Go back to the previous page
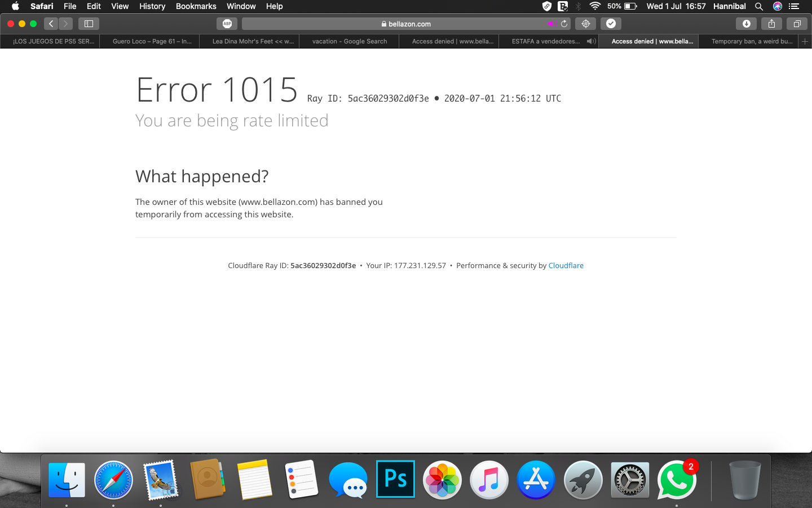The image size is (812, 508). 51,24
